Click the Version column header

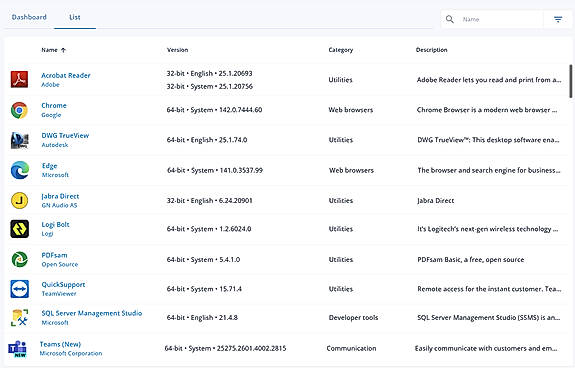(x=177, y=50)
